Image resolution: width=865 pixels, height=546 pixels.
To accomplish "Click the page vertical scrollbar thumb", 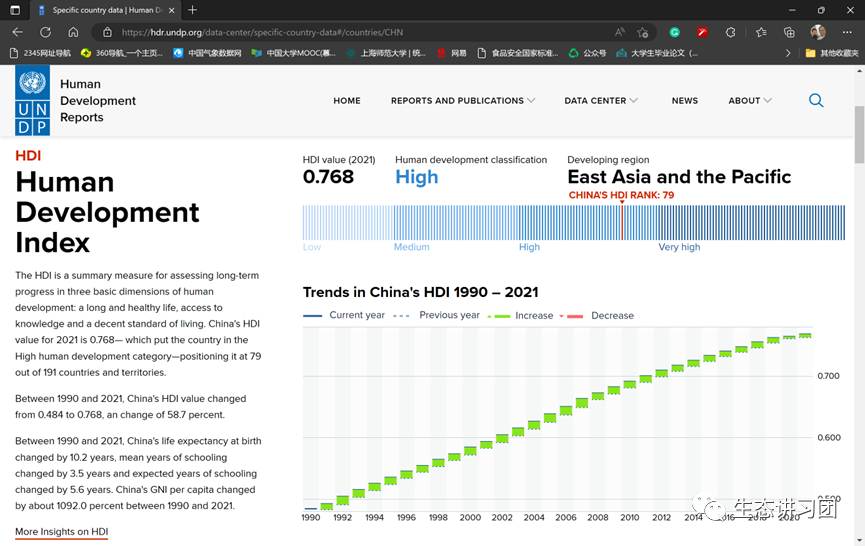I will pyautogui.click(x=859, y=134).
